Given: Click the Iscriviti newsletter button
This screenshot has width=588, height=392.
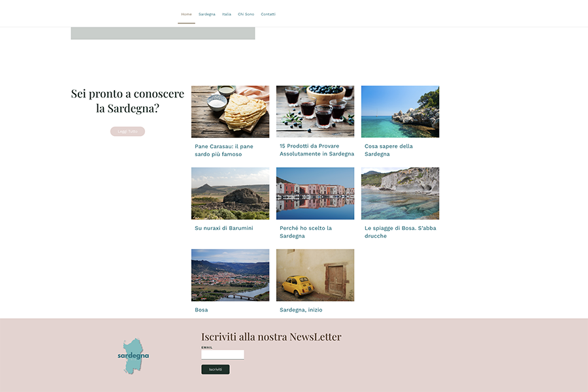Looking at the screenshot, I should [215, 370].
